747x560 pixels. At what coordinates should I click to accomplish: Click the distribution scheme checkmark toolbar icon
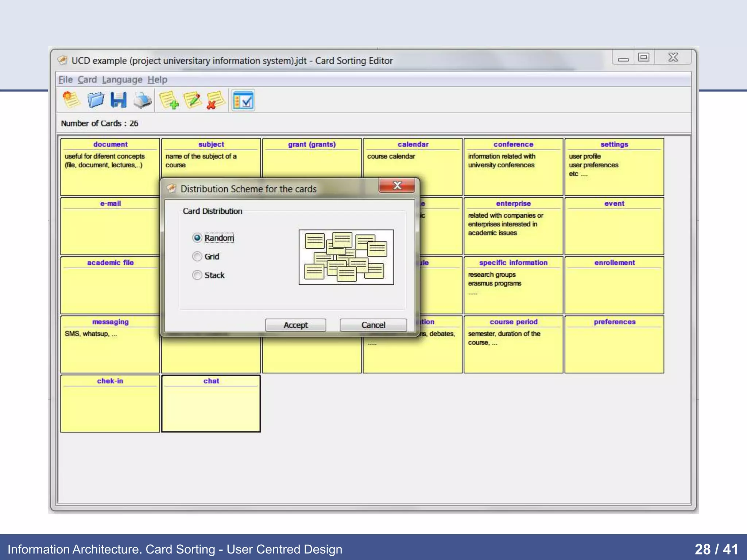243,101
